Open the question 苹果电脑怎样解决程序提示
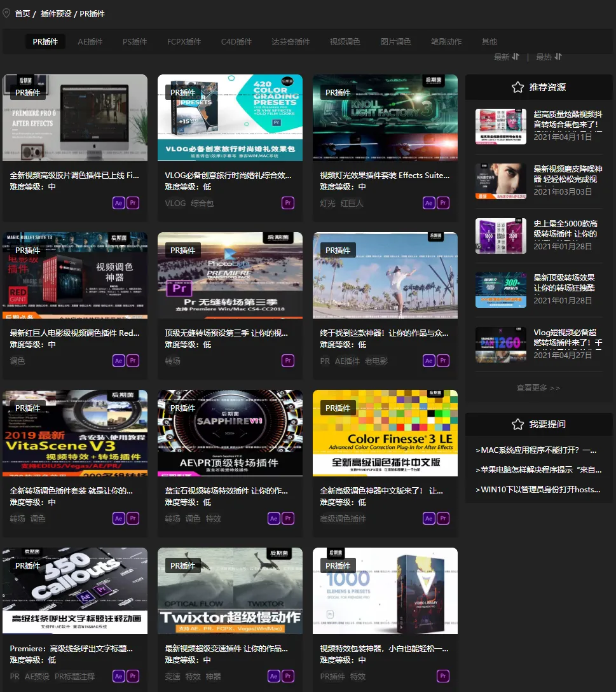The height and width of the screenshot is (692, 616). (538, 470)
